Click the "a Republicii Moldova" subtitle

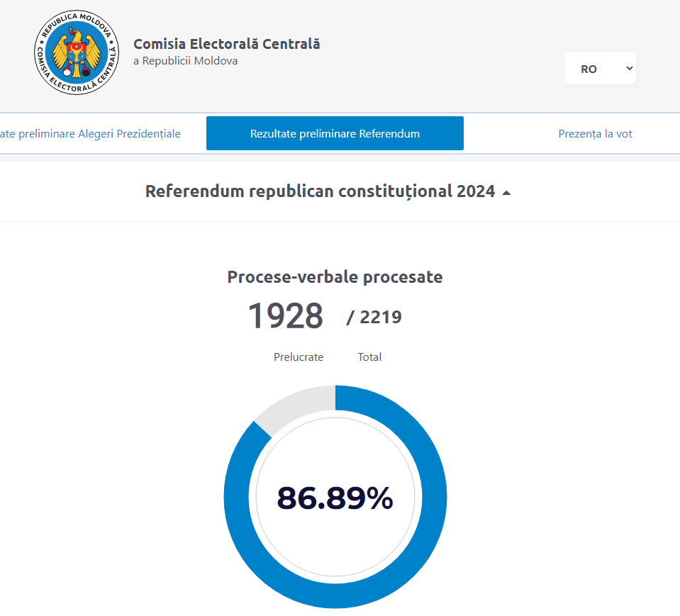186,61
